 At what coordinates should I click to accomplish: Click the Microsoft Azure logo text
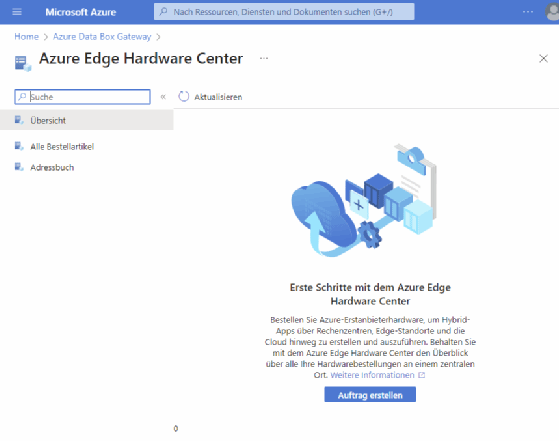tap(81, 12)
